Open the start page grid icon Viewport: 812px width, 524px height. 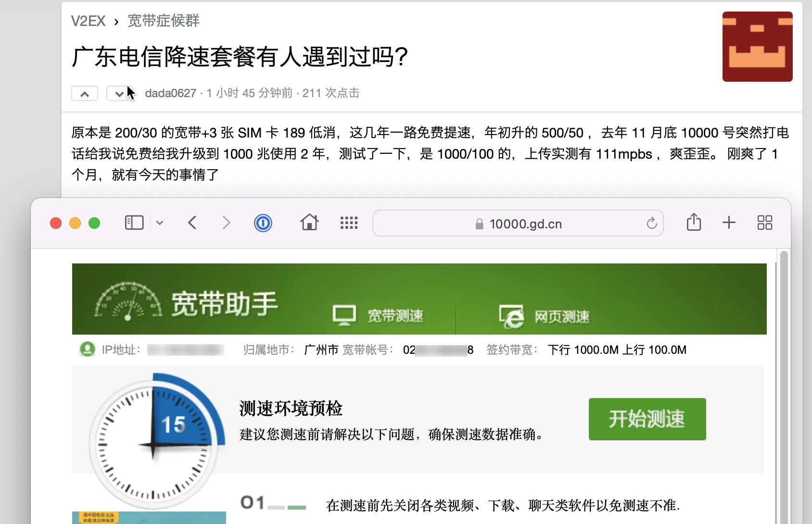click(x=349, y=223)
